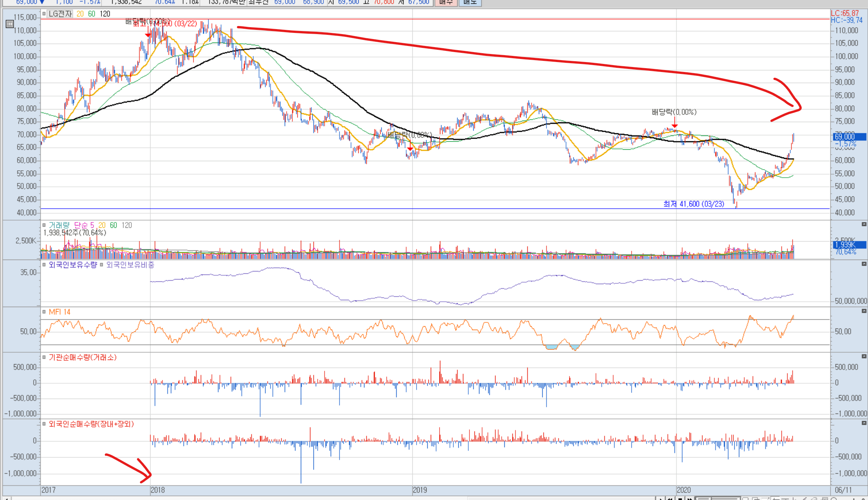
Task: Click the green 60 moving average label
Action: (x=92, y=14)
